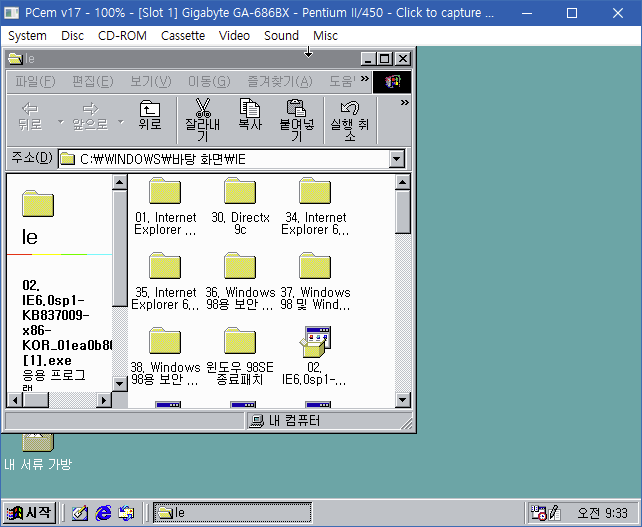This screenshot has width=642, height=527.
Task: Open the 앞으로 history dropdown arrow
Action: pyautogui.click(x=121, y=122)
